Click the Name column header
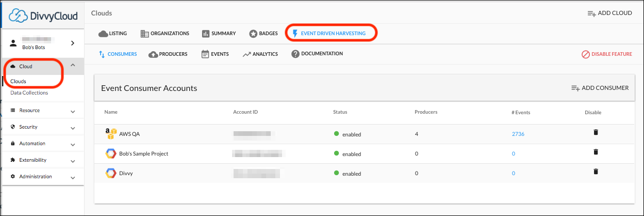The width and height of the screenshot is (644, 216). click(x=111, y=112)
